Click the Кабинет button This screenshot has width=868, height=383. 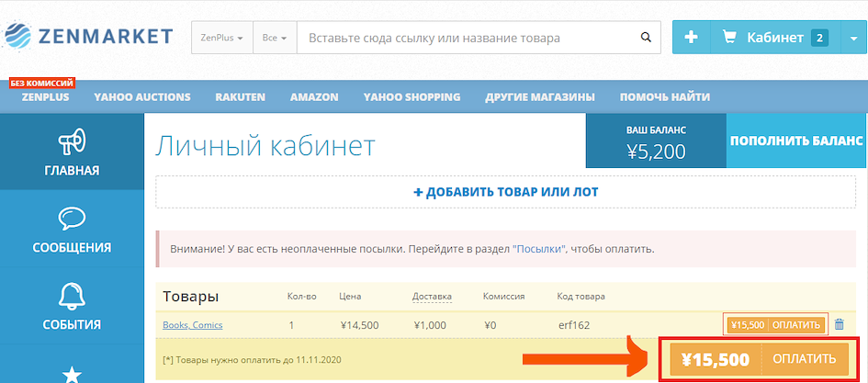(x=775, y=38)
